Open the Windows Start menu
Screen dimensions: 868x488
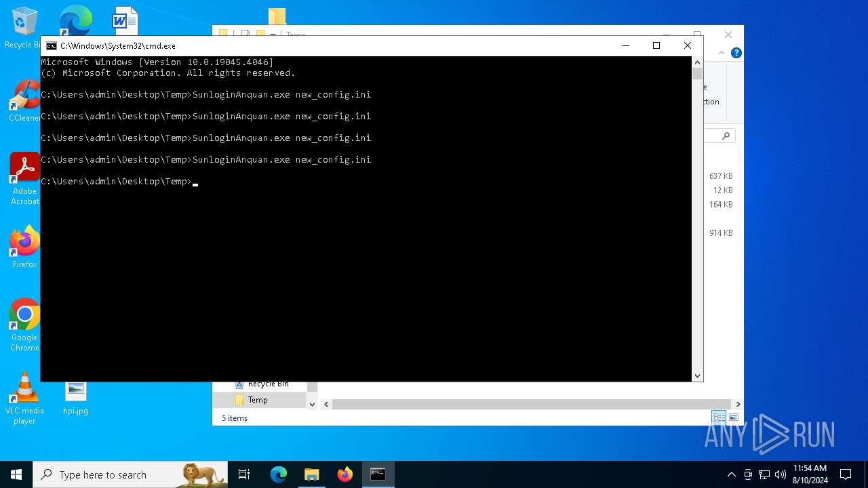(x=16, y=474)
